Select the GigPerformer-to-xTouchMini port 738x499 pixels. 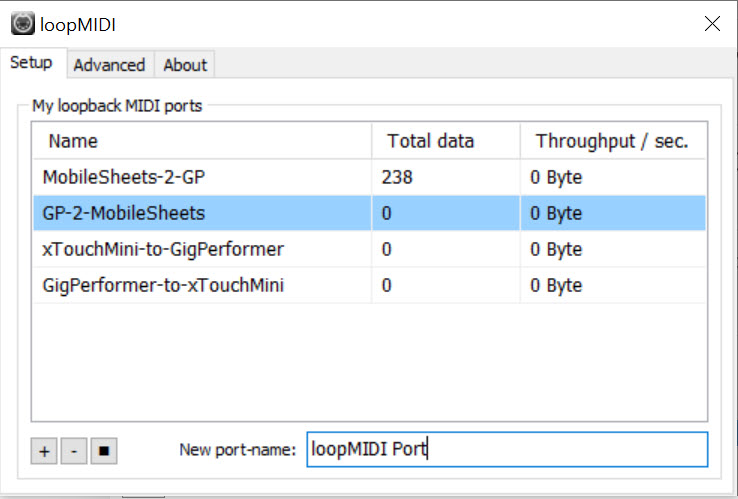[369, 285]
